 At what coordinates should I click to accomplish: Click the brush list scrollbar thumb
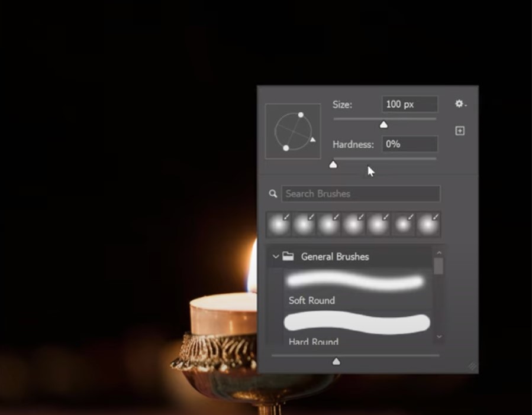pyautogui.click(x=439, y=266)
